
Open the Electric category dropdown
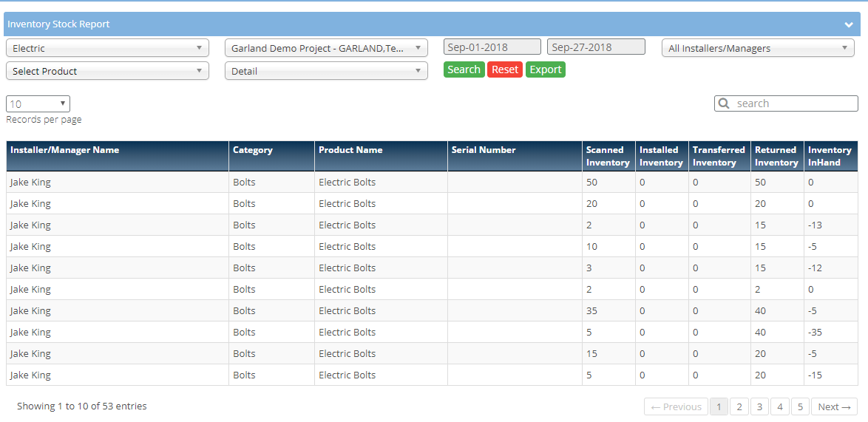[x=107, y=48]
